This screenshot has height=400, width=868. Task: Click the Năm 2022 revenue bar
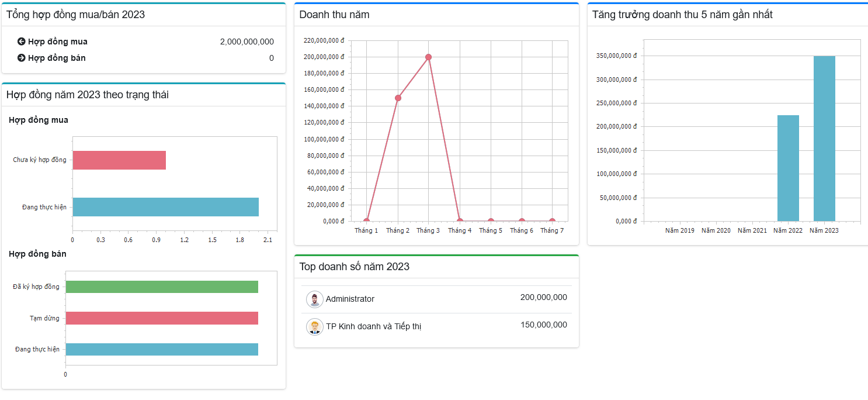click(788, 168)
